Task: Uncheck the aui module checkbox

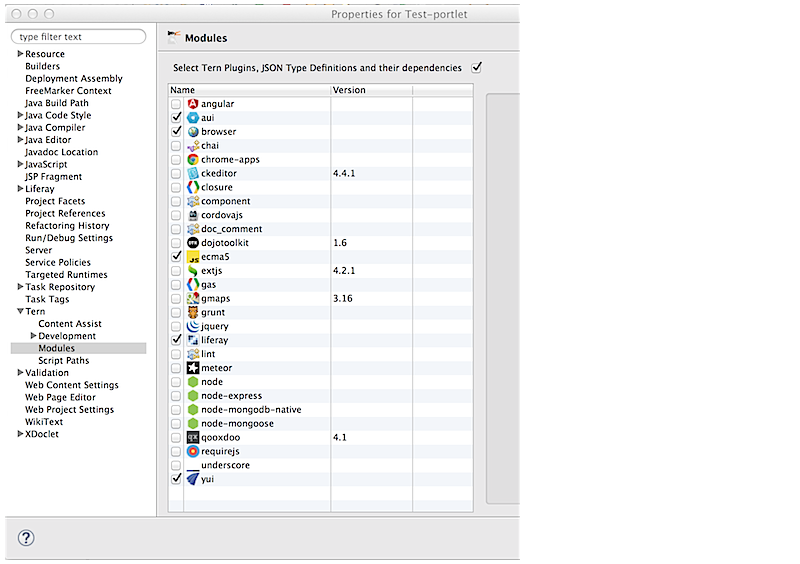Action: [x=176, y=117]
